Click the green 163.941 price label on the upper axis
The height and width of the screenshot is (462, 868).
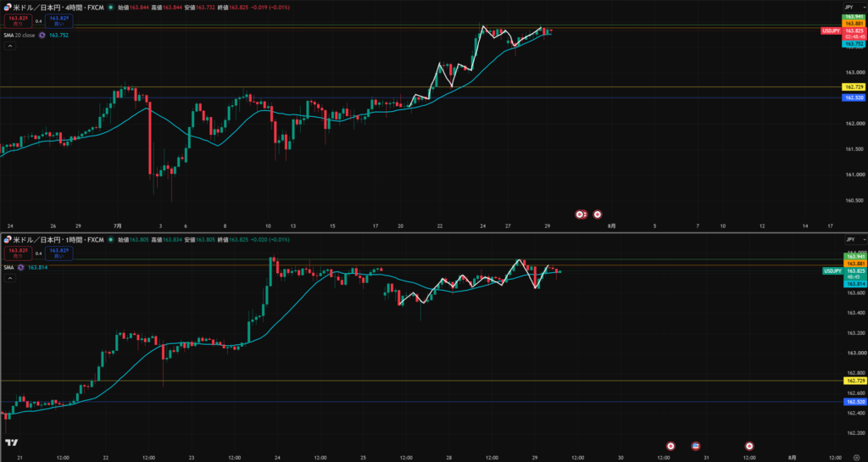pyautogui.click(x=853, y=17)
